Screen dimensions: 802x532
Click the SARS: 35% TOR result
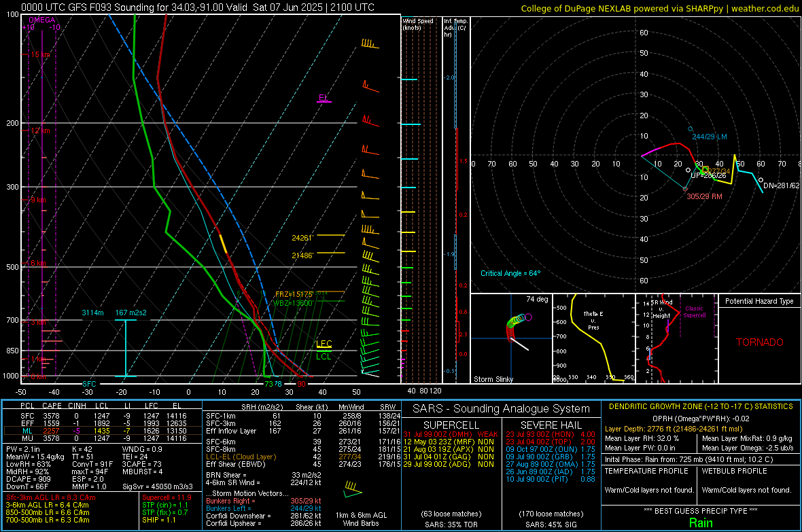coord(450,525)
